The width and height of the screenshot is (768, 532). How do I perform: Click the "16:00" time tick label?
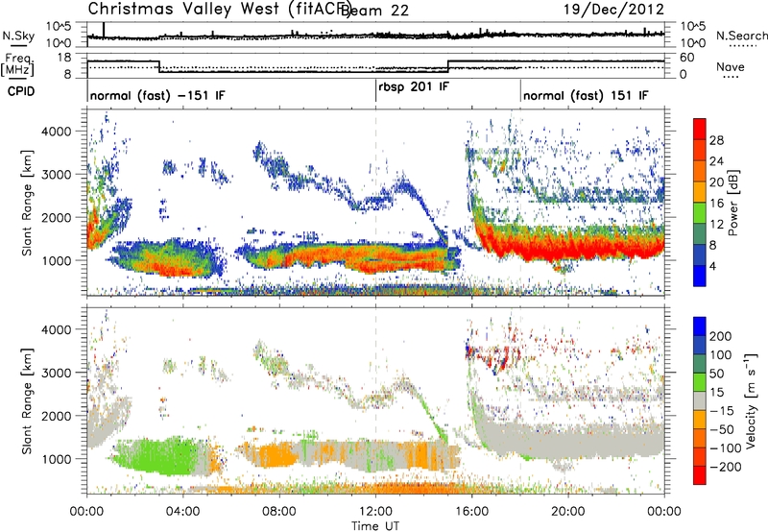click(471, 512)
